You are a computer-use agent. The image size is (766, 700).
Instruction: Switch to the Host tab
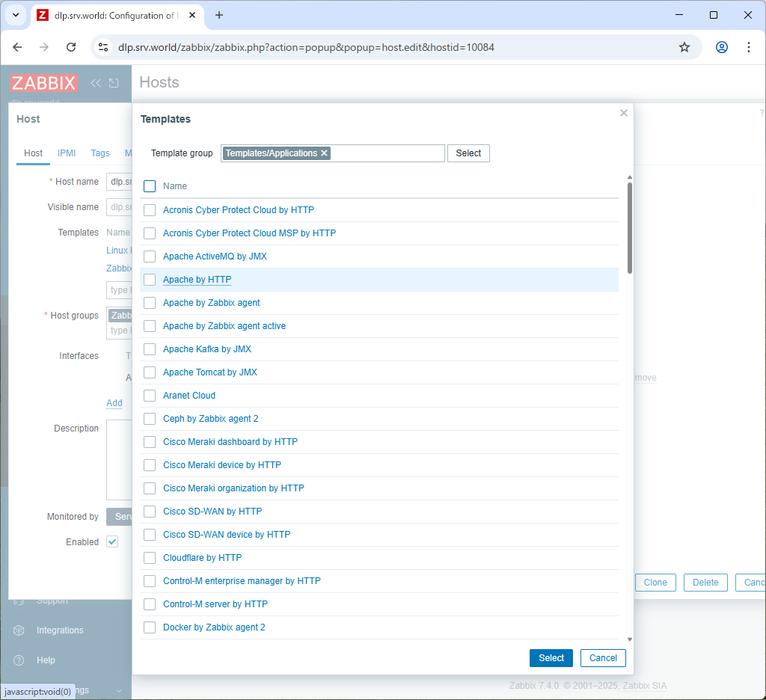point(33,153)
